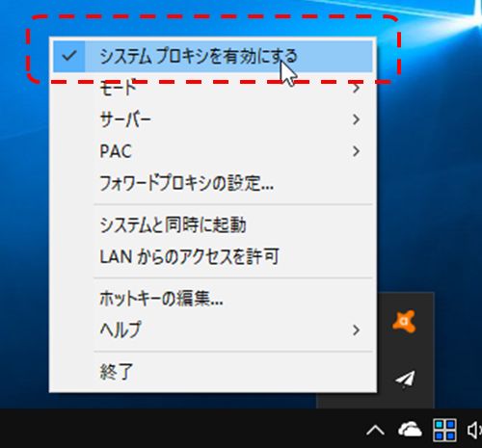This screenshot has height=448, width=482.
Task: Click the blue grid tray icon
Action: click(x=444, y=430)
